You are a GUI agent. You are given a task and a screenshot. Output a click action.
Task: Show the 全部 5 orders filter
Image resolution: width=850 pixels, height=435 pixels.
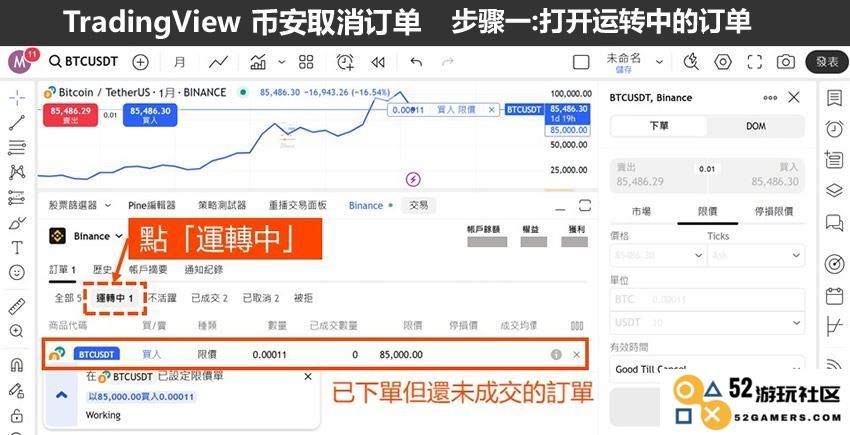(67, 298)
